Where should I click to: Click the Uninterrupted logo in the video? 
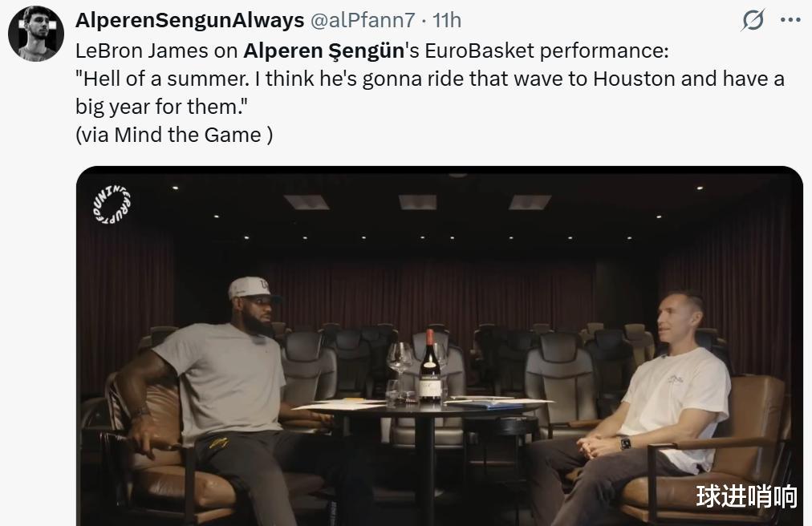point(112,204)
